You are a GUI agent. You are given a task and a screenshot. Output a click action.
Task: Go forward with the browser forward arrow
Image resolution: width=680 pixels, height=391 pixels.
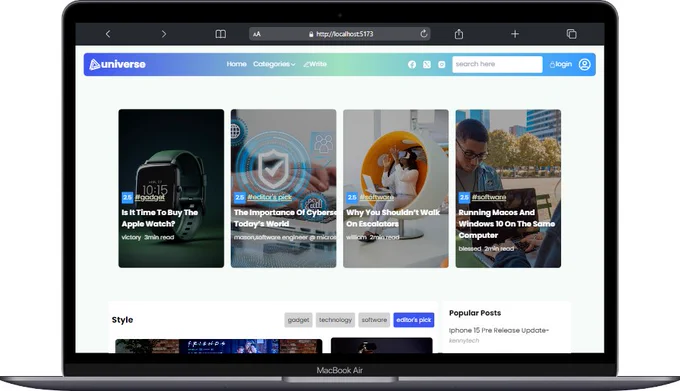163,34
